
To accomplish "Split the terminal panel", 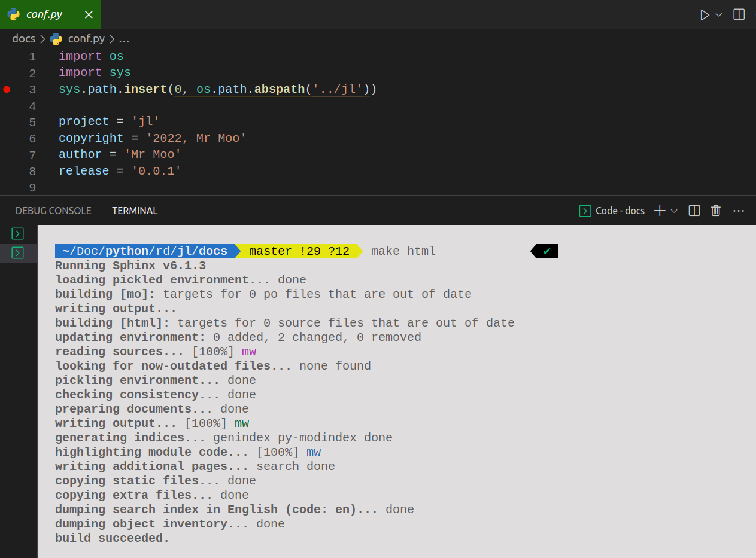I will (x=694, y=211).
